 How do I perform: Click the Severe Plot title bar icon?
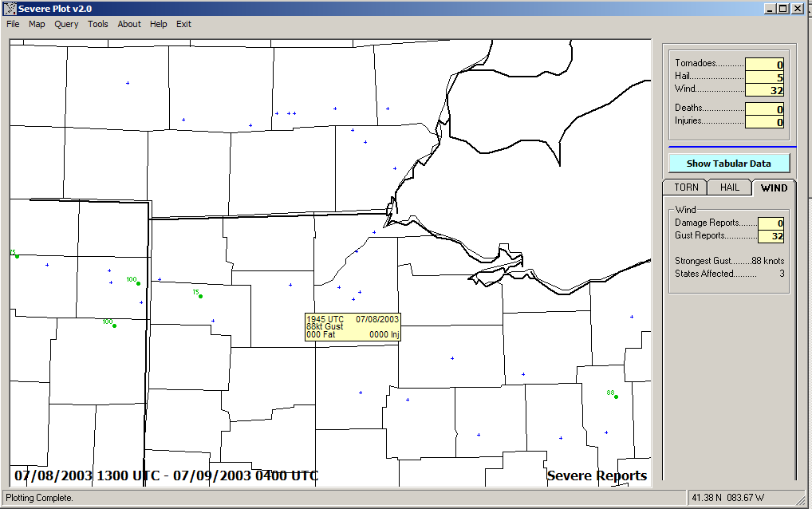(x=10, y=8)
